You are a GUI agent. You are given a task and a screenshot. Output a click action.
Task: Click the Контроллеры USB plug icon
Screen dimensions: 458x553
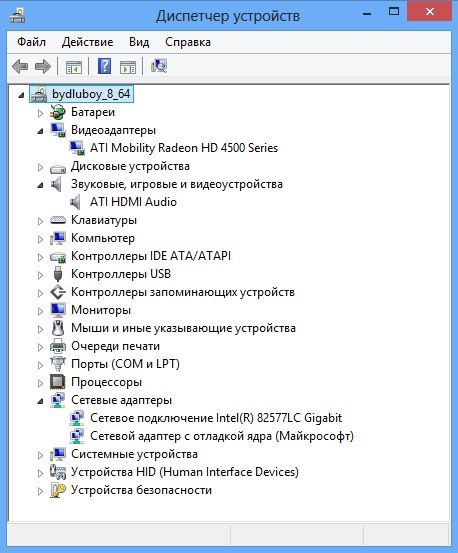pyautogui.click(x=58, y=274)
